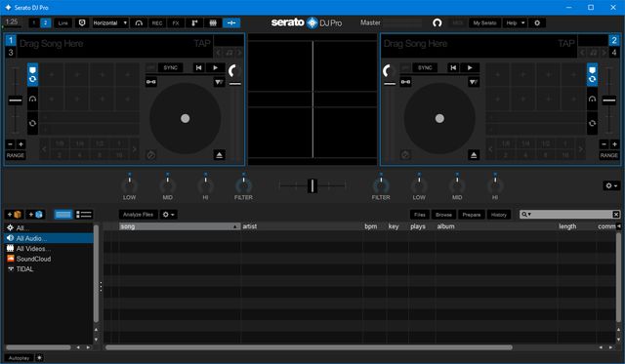Open the FX panel
The width and height of the screenshot is (625, 364).
tap(176, 23)
